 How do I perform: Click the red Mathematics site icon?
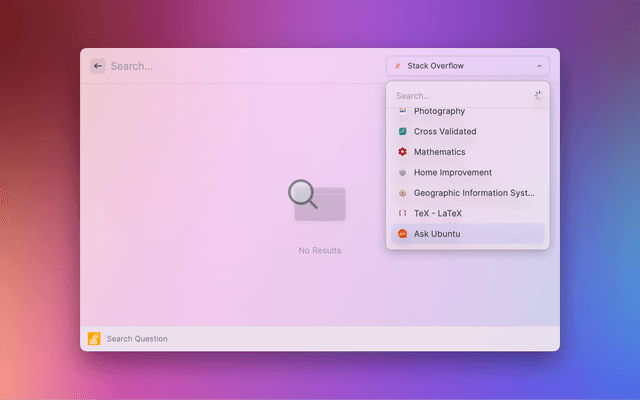point(402,152)
